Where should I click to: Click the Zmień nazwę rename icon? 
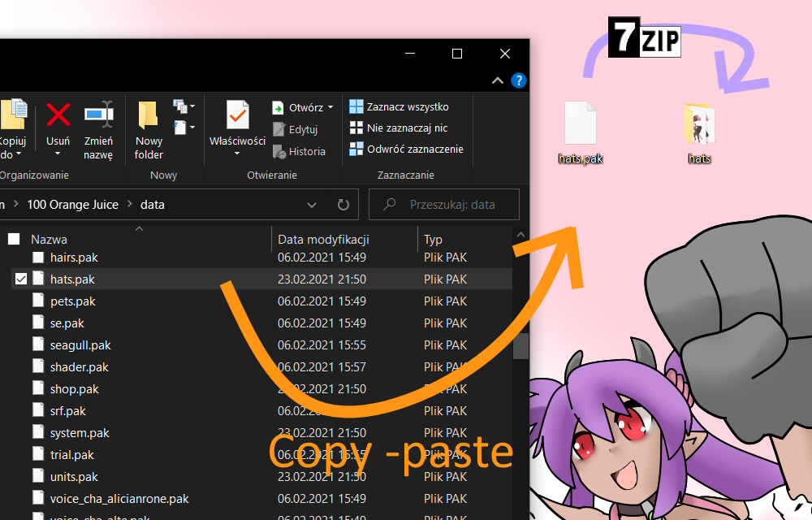coord(98,114)
